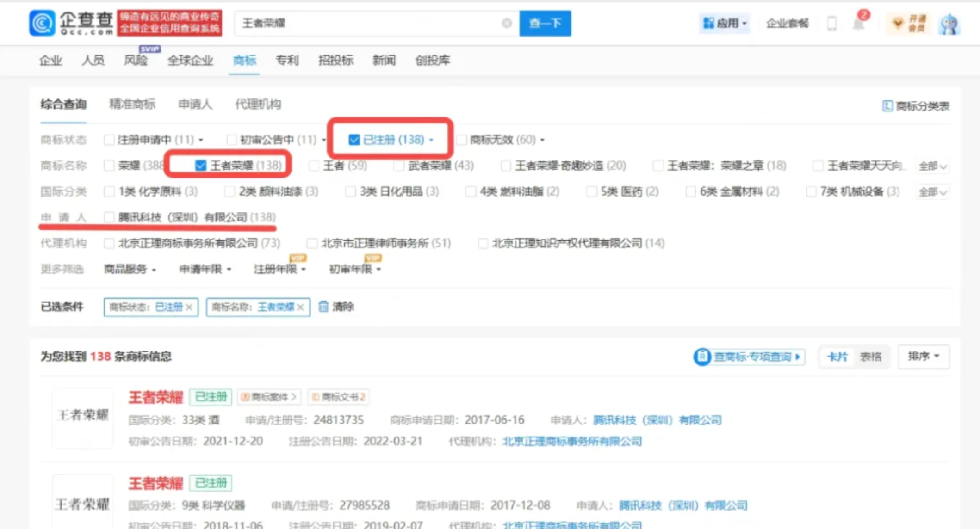Open the 排序 sort dropdown
Screen dimensions: 980x529
[923, 357]
